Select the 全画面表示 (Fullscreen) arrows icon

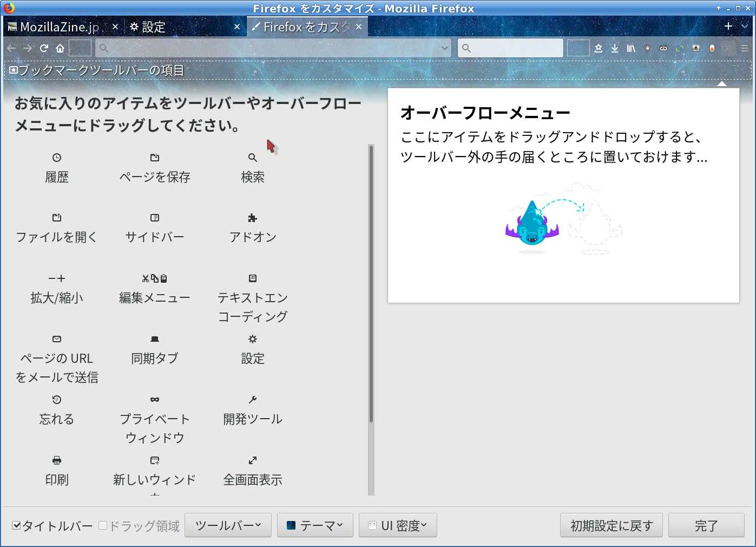tap(253, 460)
